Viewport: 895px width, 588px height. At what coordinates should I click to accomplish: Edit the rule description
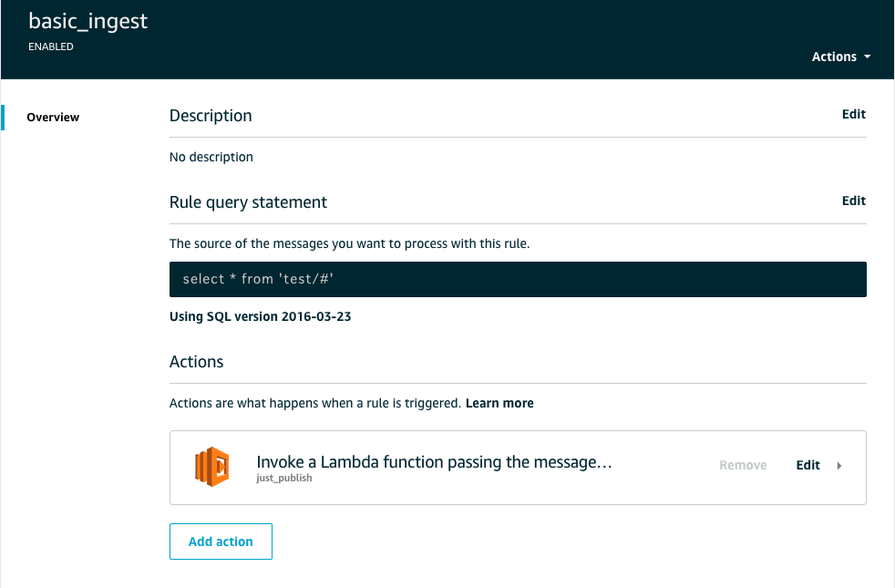coord(853,114)
